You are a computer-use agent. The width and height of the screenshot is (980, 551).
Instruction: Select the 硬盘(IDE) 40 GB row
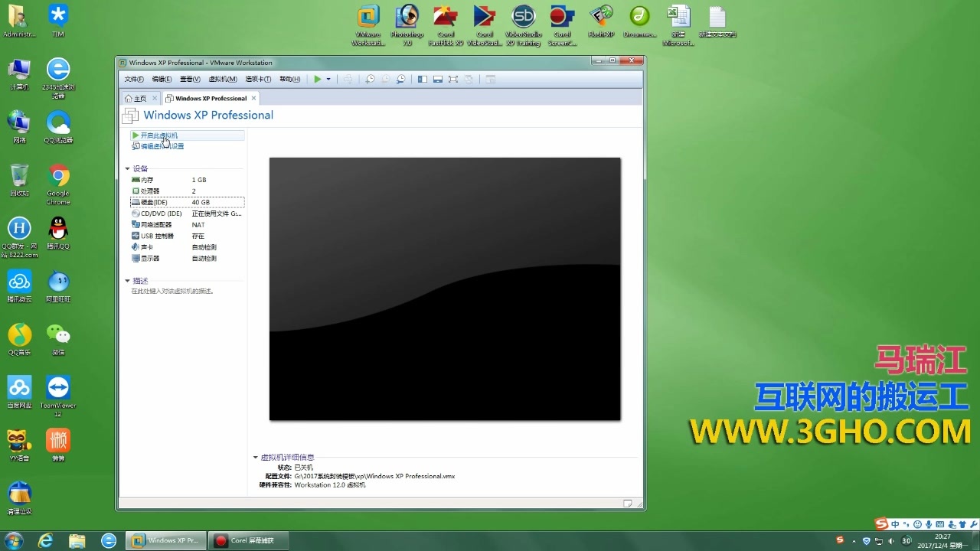pyautogui.click(x=187, y=202)
